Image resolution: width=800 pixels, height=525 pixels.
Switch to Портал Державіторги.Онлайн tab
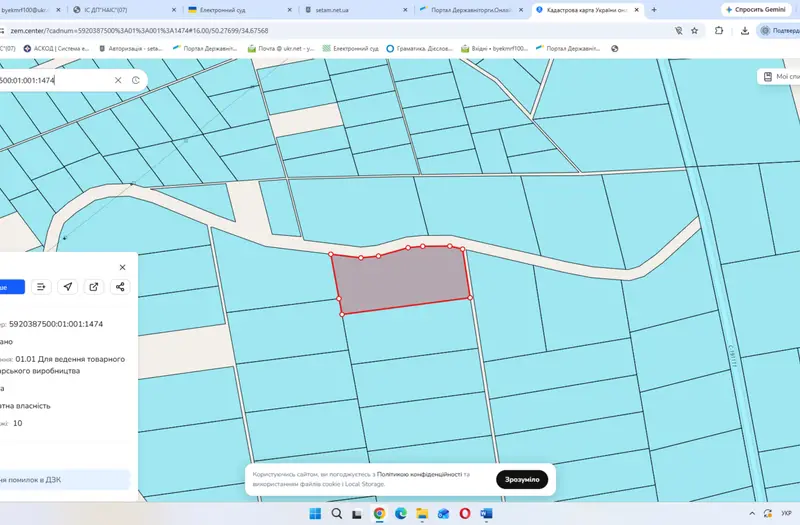pos(471,10)
